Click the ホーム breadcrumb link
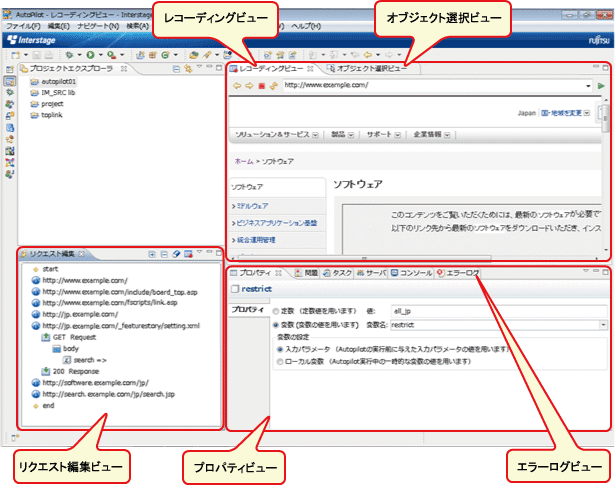The image size is (615, 486). pyautogui.click(x=243, y=160)
